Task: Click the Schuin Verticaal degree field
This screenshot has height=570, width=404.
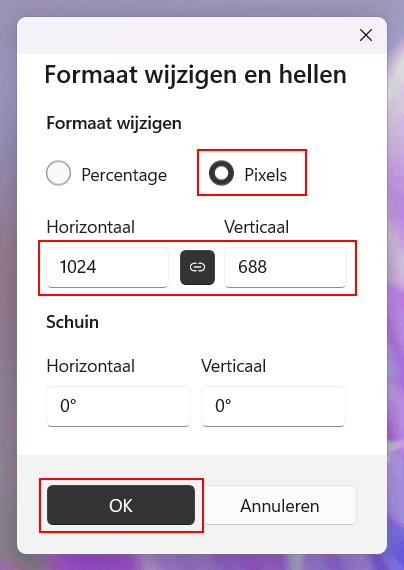Action: [x=273, y=406]
